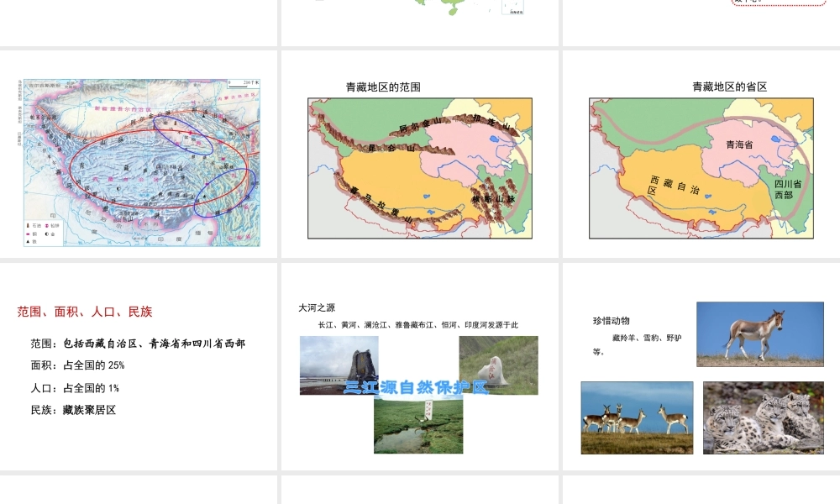
Task: Click the line 民族：藏族聚居区
Action: (73, 410)
